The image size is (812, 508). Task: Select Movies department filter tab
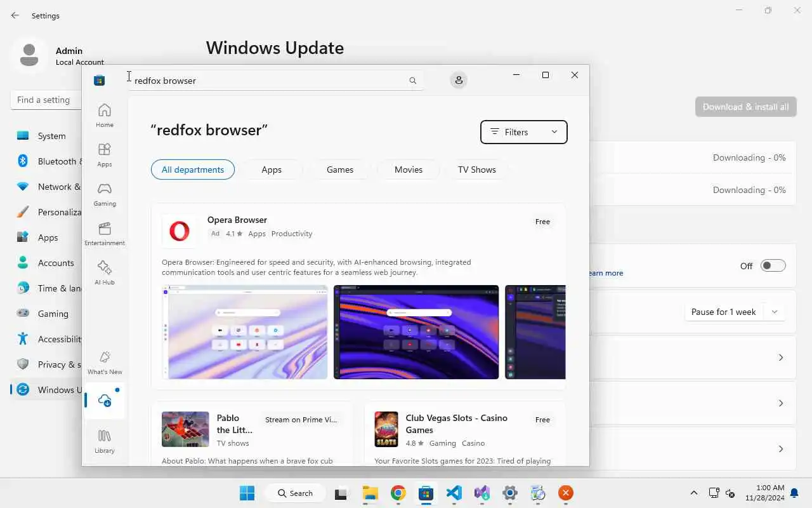[x=409, y=170]
